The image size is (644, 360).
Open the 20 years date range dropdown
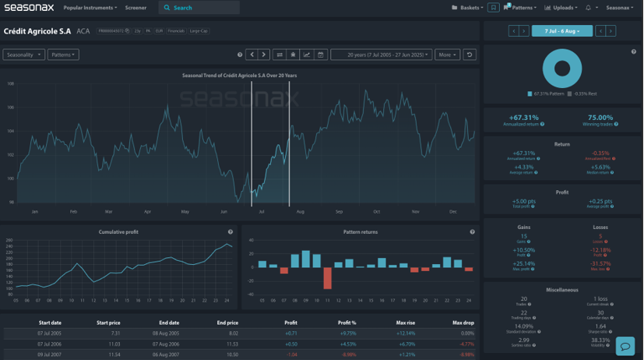[381, 55]
